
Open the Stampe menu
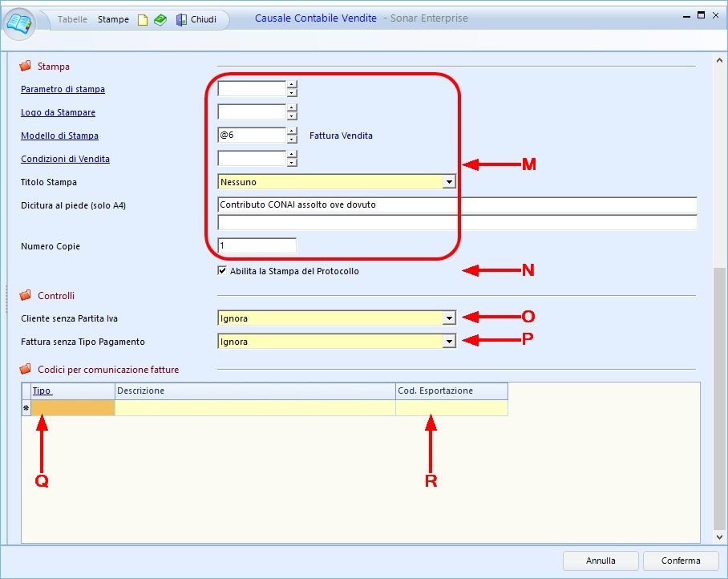point(113,19)
